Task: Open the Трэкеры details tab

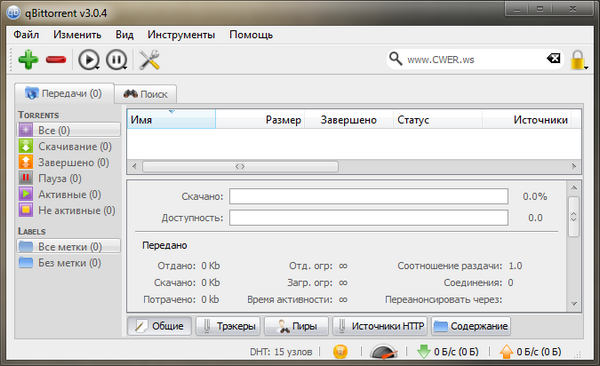Action: click(228, 326)
